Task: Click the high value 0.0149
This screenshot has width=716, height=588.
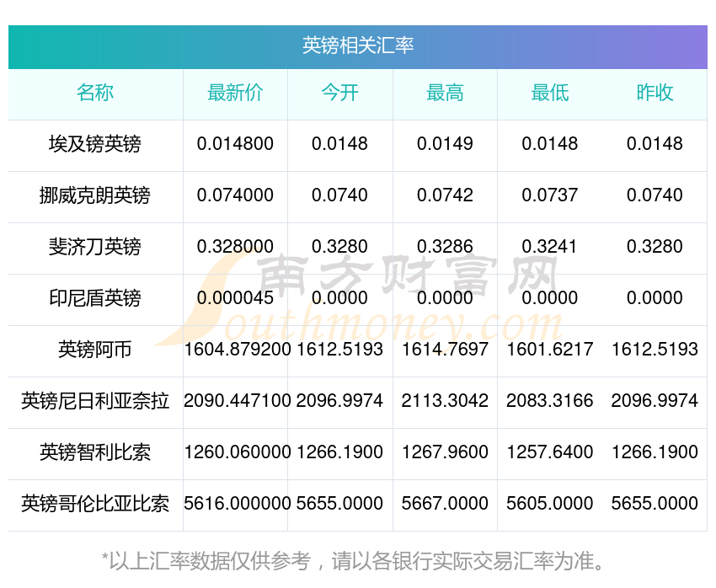Action: (x=445, y=144)
